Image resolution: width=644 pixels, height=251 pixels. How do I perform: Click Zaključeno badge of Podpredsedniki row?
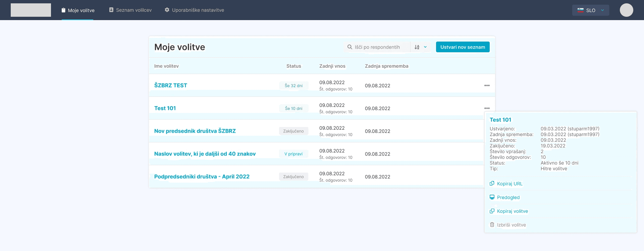(293, 177)
